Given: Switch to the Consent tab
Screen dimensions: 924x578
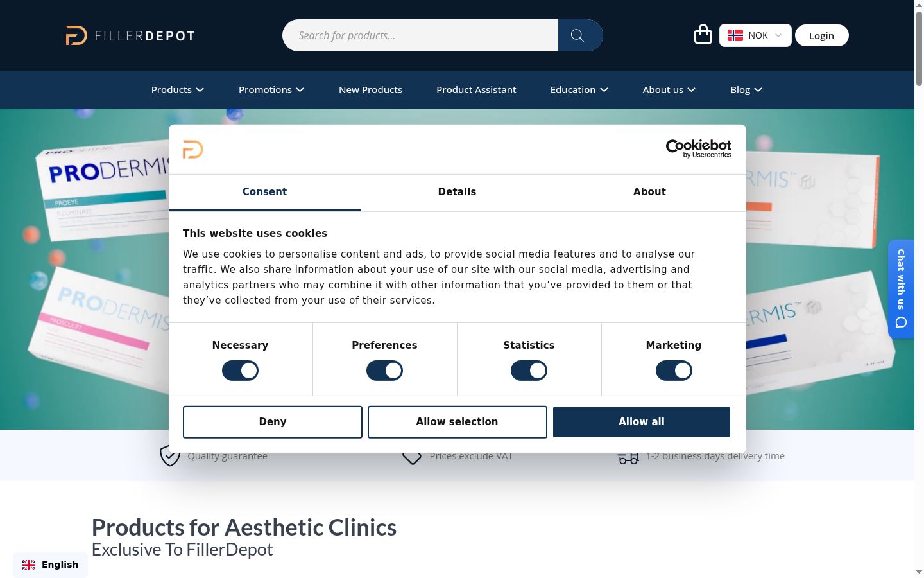Looking at the screenshot, I should (x=265, y=192).
